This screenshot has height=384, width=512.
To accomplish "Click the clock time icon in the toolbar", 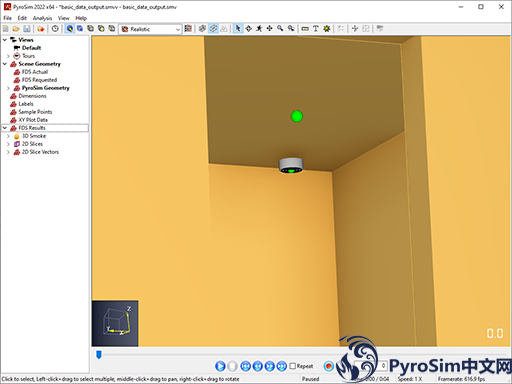I will click(x=55, y=29).
